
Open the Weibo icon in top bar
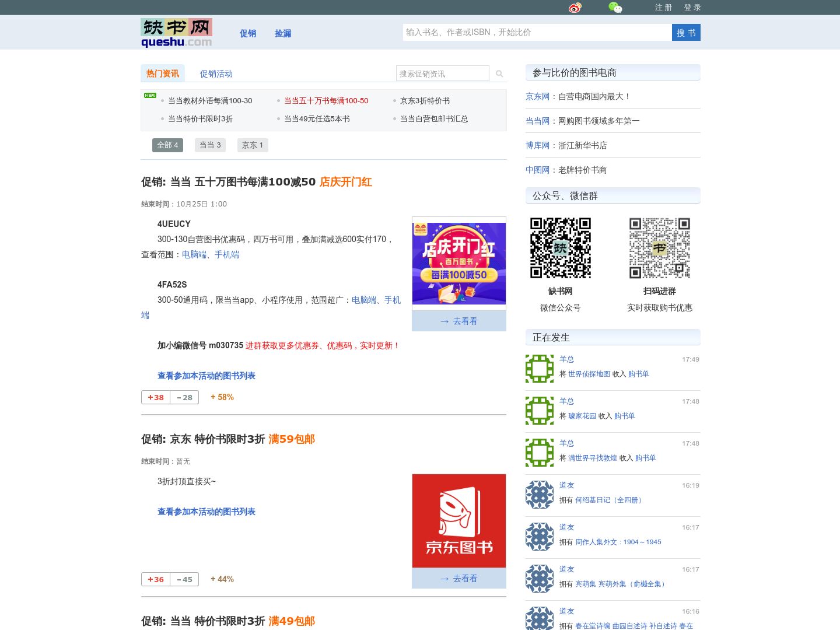click(x=575, y=8)
